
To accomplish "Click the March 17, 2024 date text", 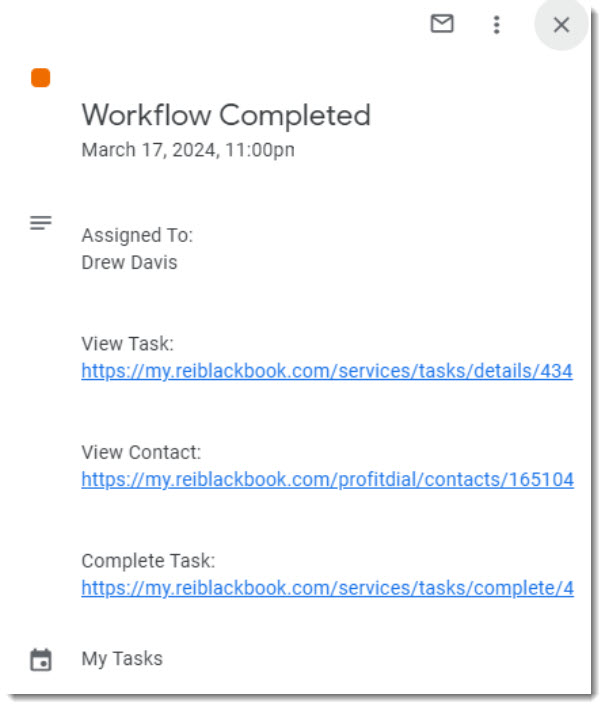I will click(x=148, y=150).
